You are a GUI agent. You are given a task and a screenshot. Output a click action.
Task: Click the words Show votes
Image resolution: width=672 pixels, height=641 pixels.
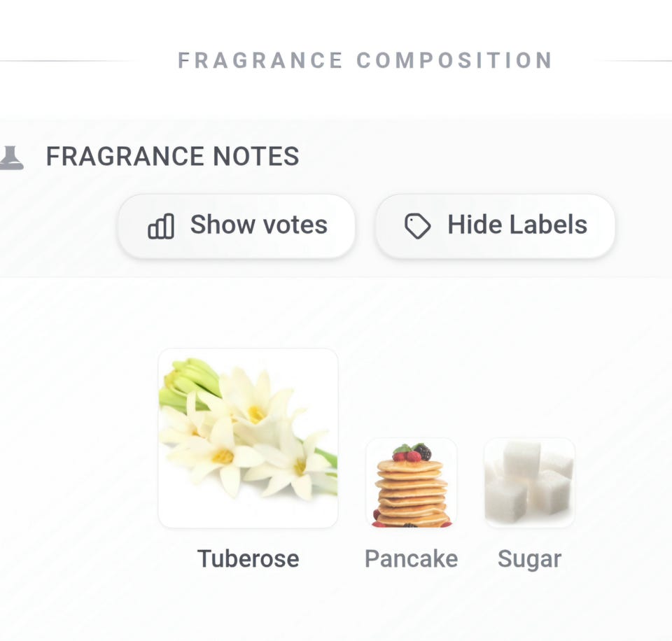pos(259,225)
